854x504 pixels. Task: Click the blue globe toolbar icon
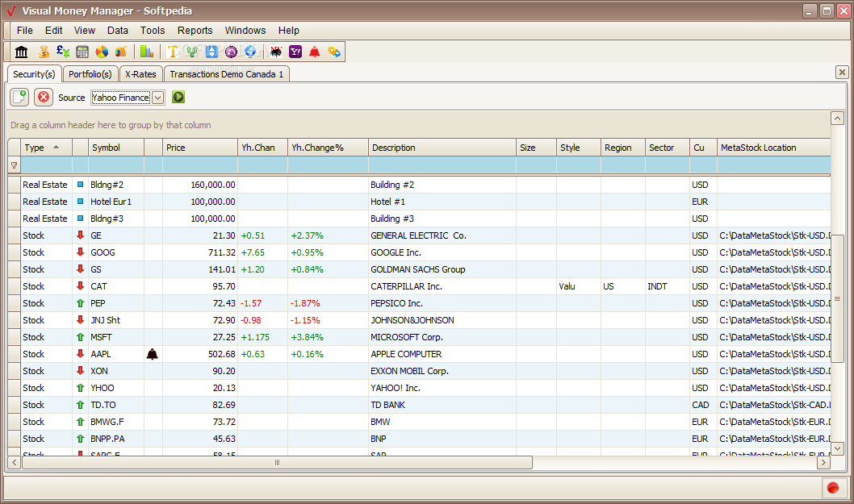pos(250,52)
